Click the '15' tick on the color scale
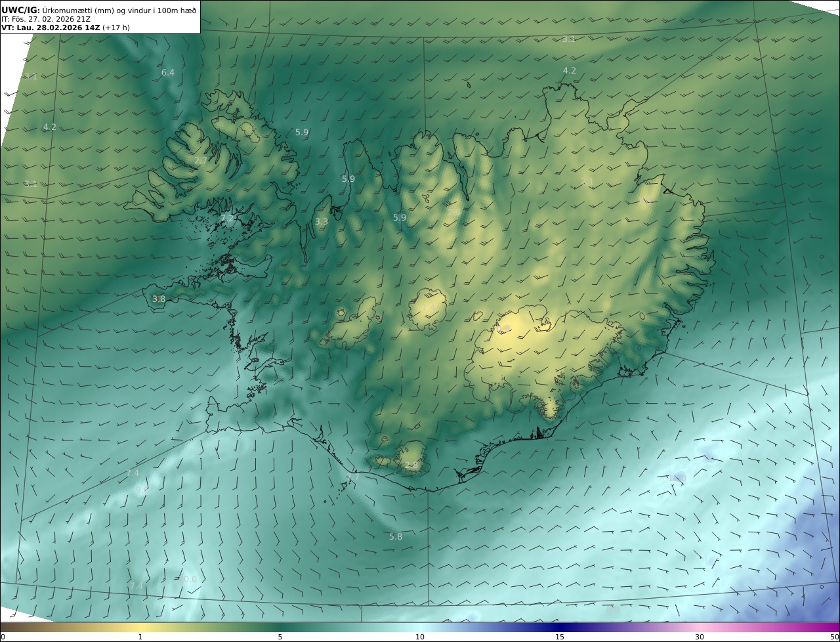Viewport: 840px width, 642px height. point(560,637)
